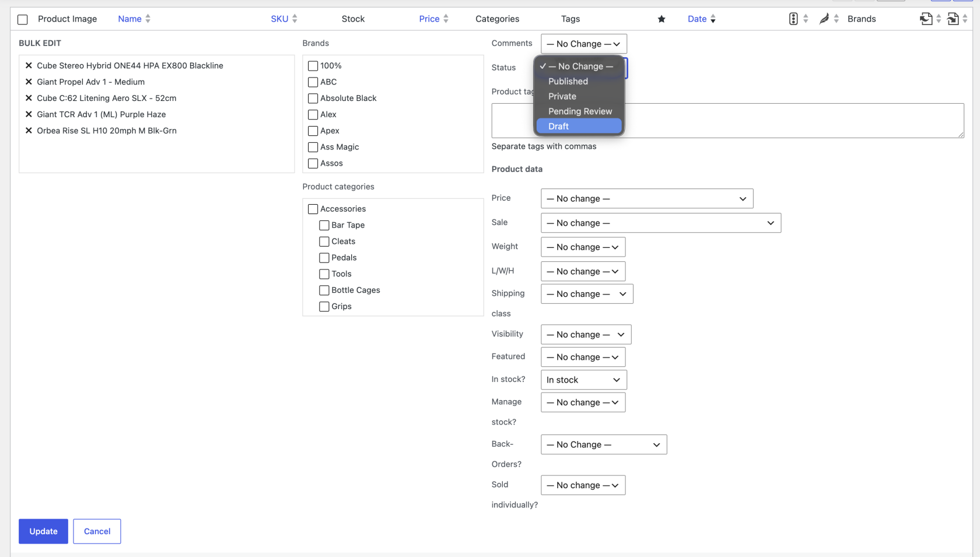Sort products by Date column link
This screenshot has height=557, width=980.
pos(697,19)
